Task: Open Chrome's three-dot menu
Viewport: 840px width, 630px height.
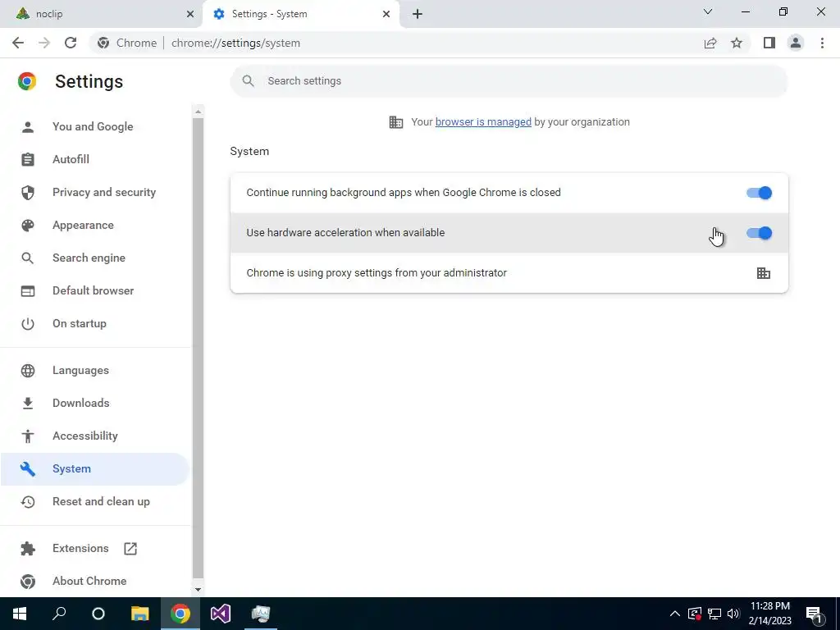Action: (x=822, y=43)
